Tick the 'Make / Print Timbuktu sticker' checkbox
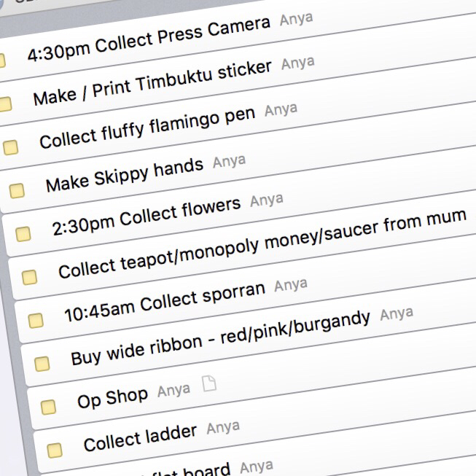 click(5, 104)
